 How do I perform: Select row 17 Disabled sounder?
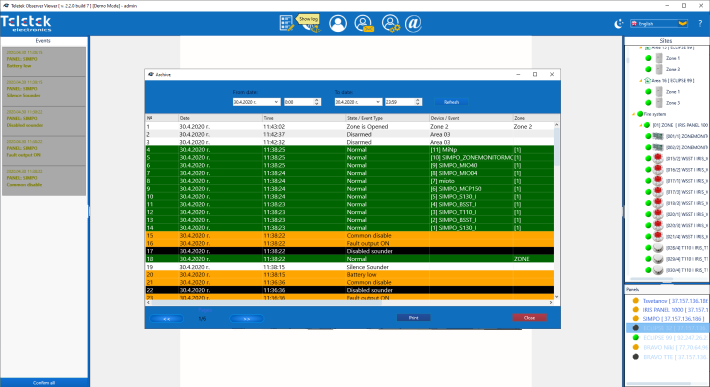coord(350,251)
